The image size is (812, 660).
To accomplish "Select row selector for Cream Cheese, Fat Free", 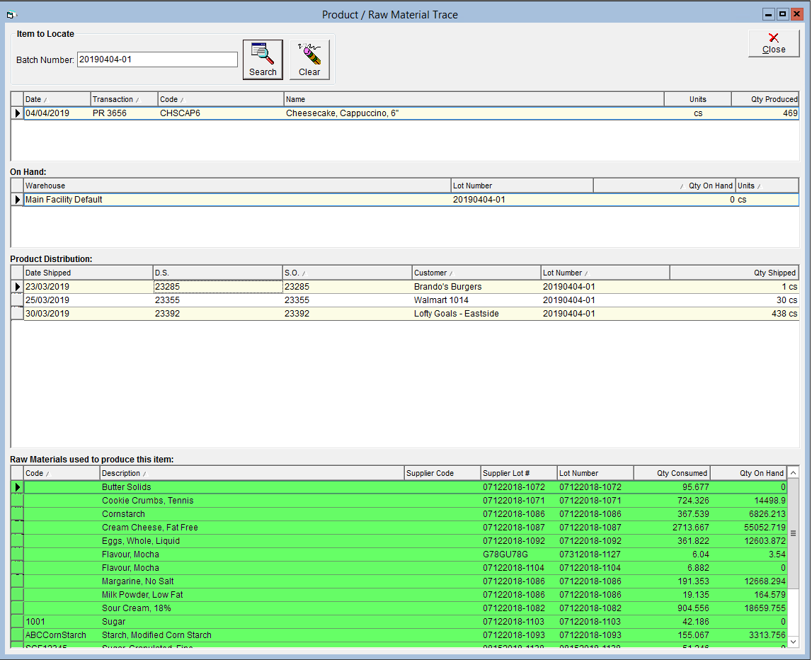I will coord(17,528).
